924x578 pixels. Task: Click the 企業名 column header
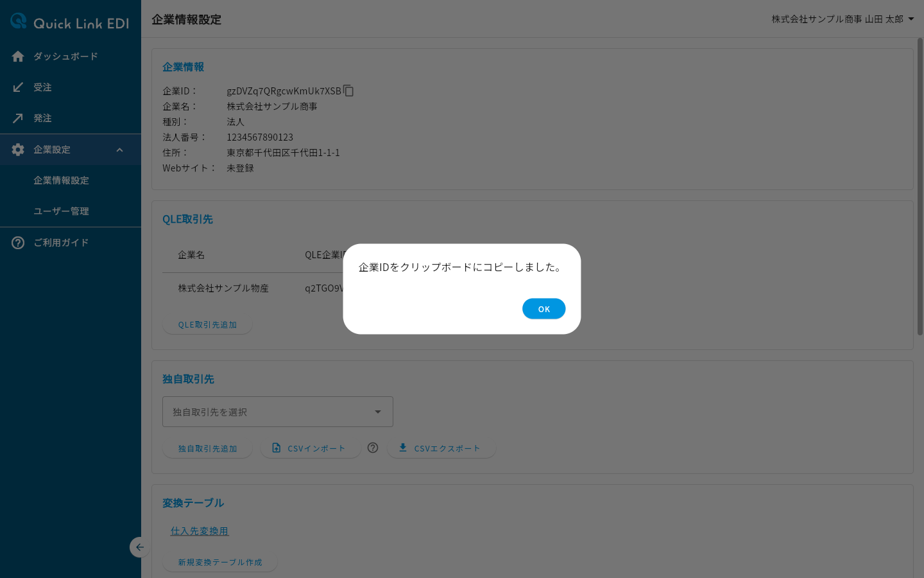(191, 255)
